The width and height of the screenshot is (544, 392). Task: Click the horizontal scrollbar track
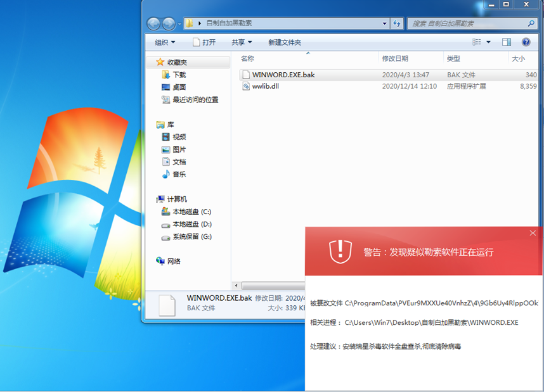click(273, 286)
